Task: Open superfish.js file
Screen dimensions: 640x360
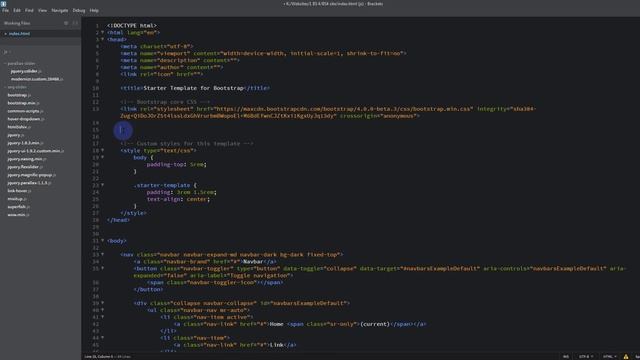Action: 18,207
